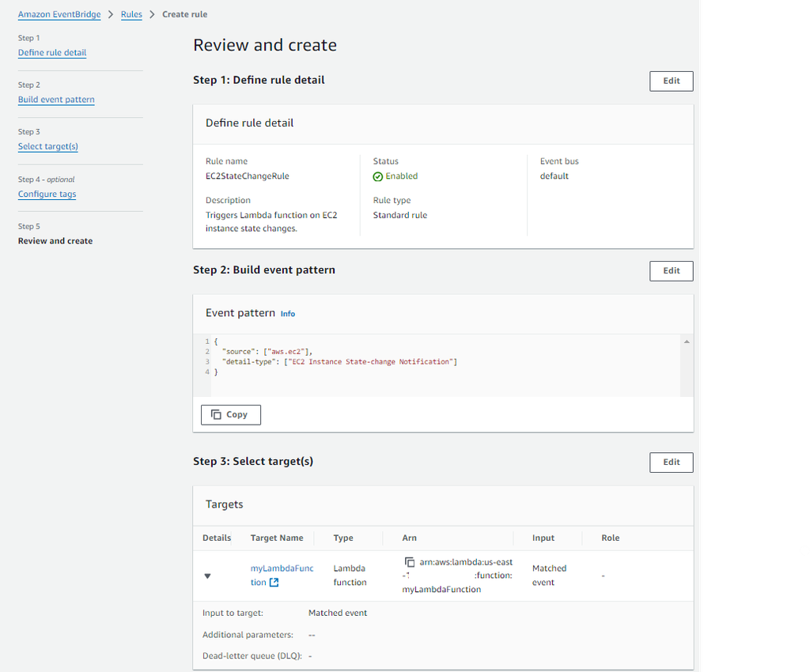The width and height of the screenshot is (810, 672).
Task: Open the Select target(s) step in sidebar
Action: click(47, 146)
